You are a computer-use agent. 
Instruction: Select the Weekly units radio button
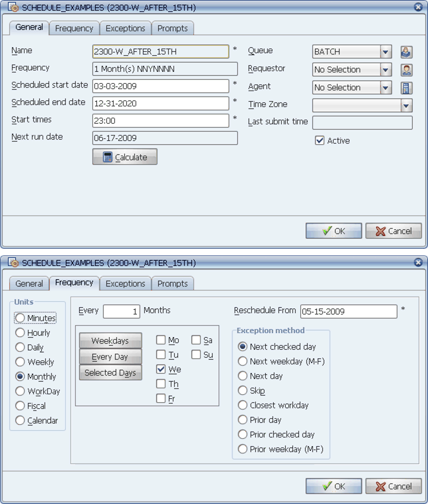pyautogui.click(x=20, y=362)
